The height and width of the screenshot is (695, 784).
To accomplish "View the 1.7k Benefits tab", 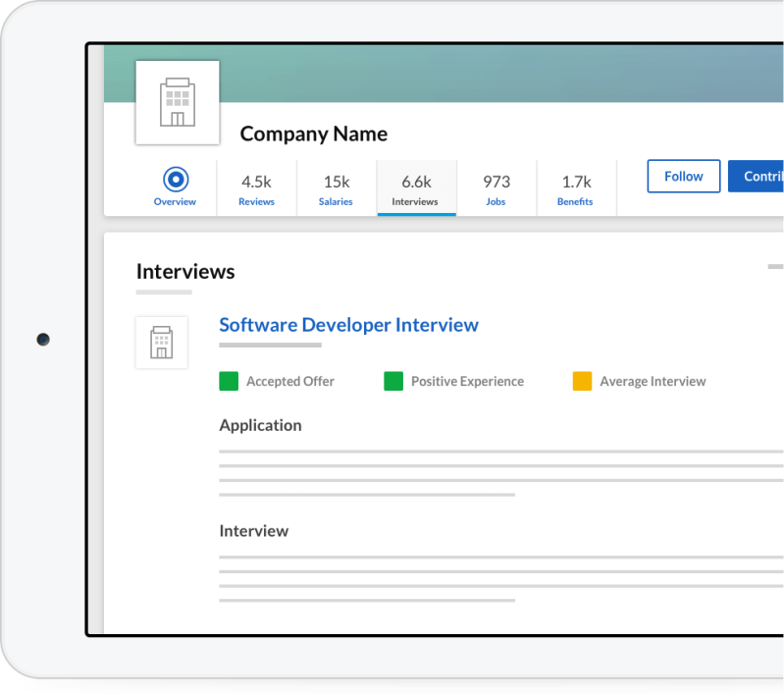I will tap(576, 188).
